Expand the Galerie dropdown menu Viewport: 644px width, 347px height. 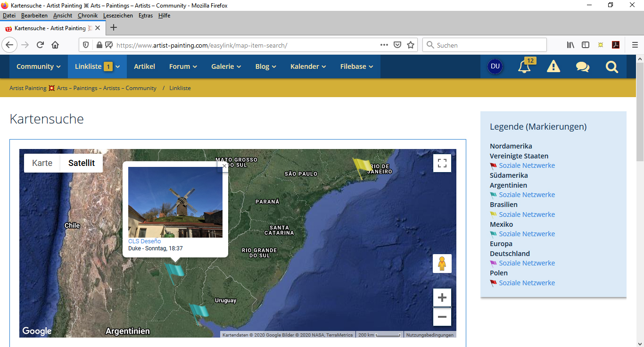tap(226, 66)
